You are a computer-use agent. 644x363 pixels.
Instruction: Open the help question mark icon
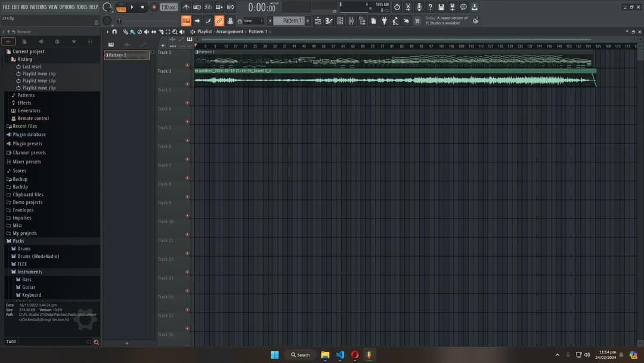coord(431,7)
